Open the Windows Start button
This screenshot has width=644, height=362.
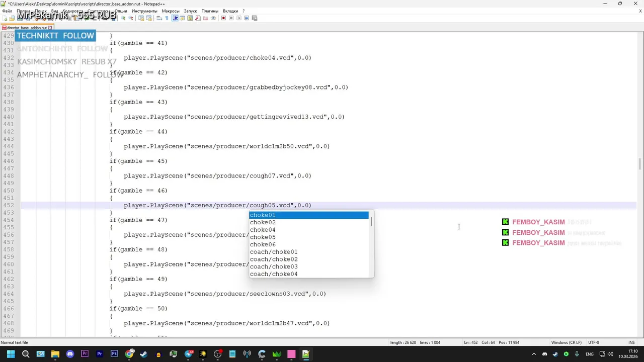click(11, 354)
